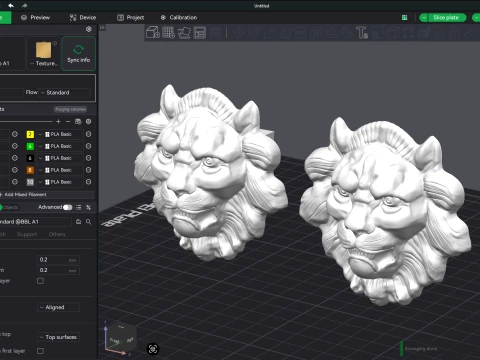
Task: Click the Add object cube icon
Action: click(153, 33)
